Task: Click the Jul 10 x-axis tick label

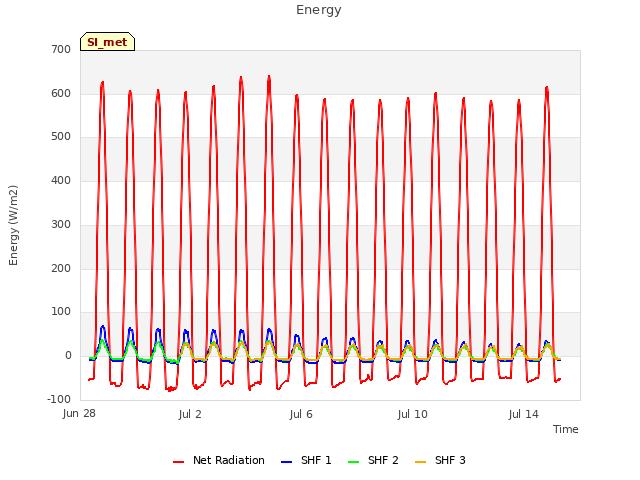Action: tap(412, 414)
